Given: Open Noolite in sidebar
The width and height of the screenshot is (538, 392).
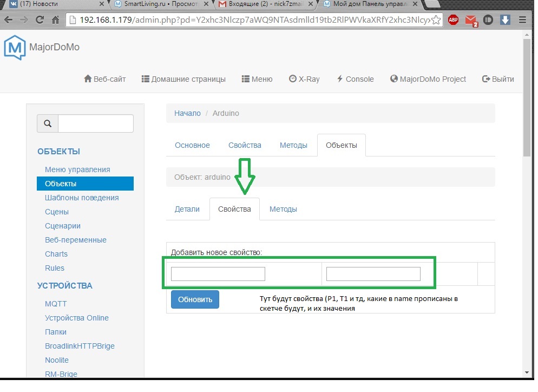Looking at the screenshot, I should (x=57, y=360).
